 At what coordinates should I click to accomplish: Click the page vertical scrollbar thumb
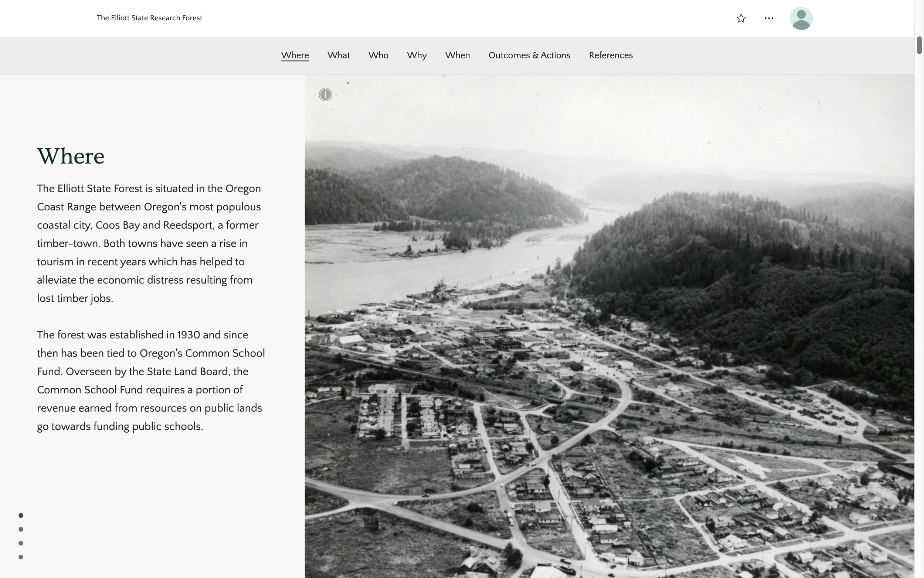click(920, 45)
